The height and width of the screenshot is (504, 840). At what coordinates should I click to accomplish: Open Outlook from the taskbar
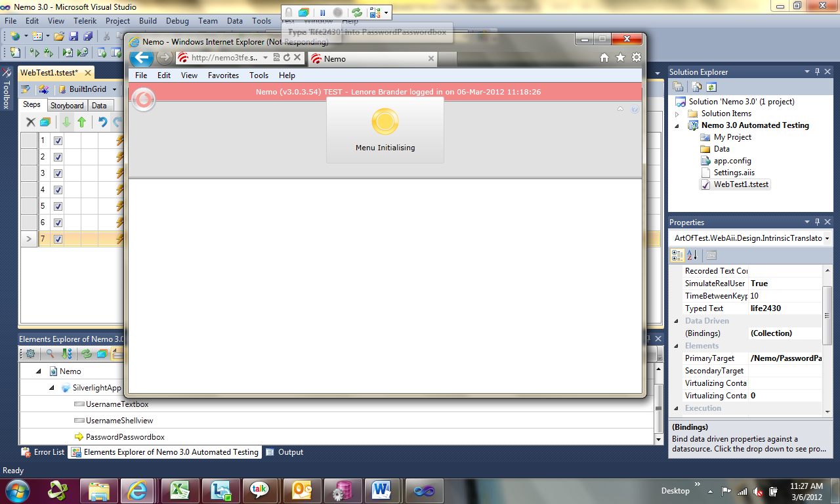[303, 490]
